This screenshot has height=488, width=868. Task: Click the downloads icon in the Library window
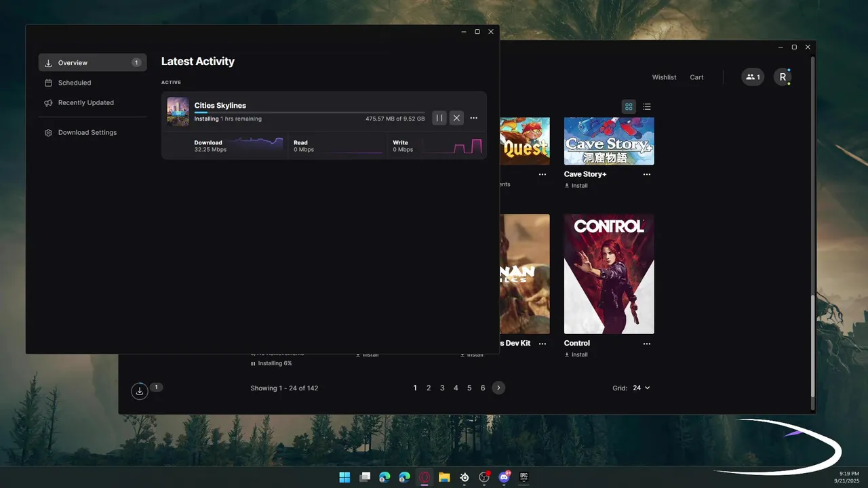(x=139, y=391)
